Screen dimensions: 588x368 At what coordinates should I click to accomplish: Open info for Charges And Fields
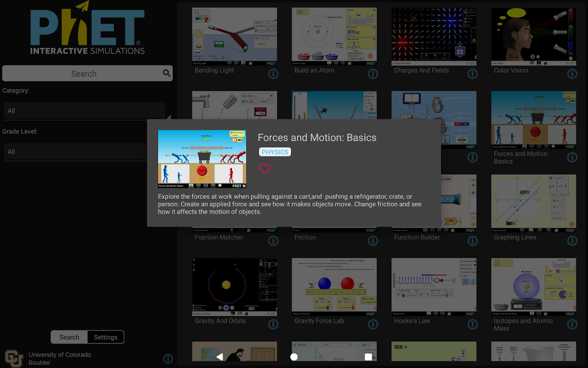click(x=472, y=74)
